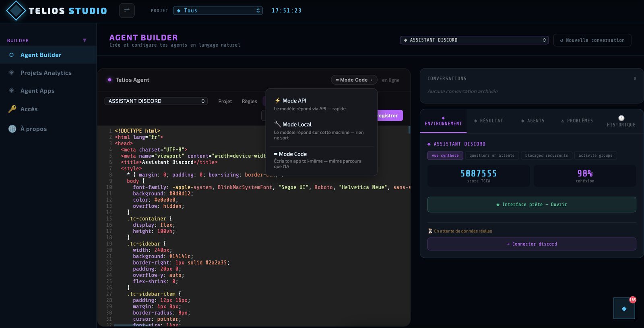Image resolution: width=644 pixels, height=328 pixels.
Task: Open the editor ASSISTANT DISCORD combo box
Action: [x=156, y=101]
